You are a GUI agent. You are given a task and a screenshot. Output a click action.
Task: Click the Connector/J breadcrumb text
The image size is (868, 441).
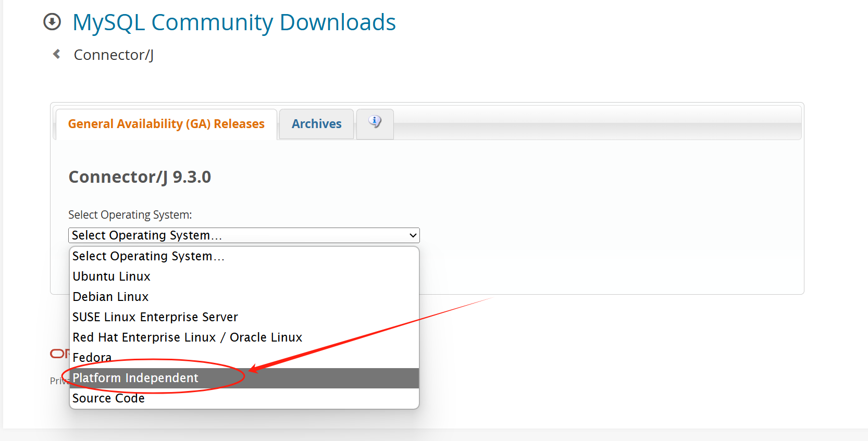(114, 55)
